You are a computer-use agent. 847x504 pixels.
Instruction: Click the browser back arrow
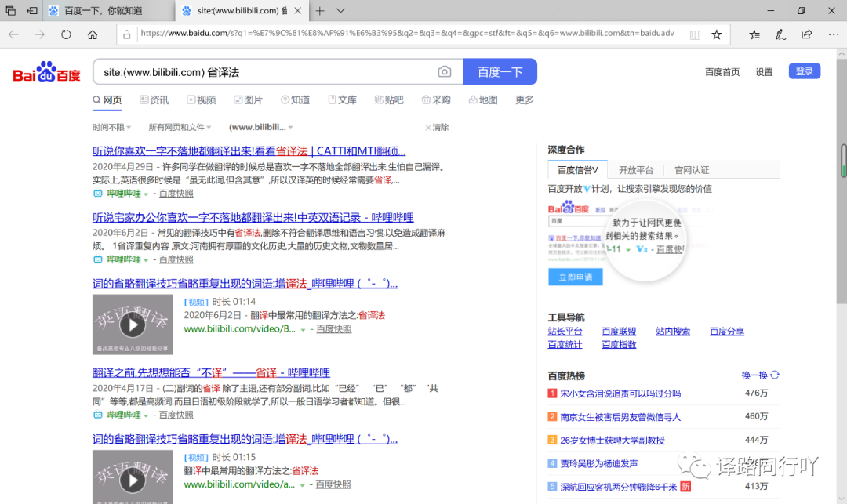(x=13, y=34)
